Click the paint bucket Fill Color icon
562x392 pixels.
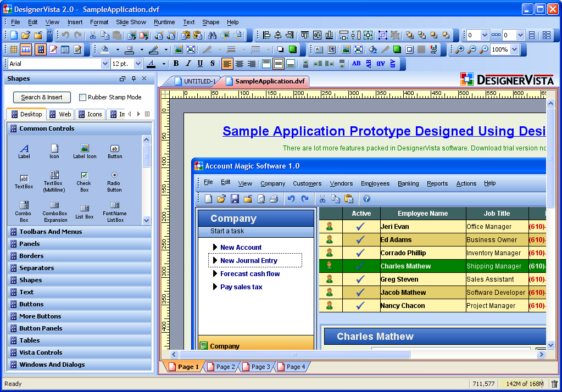click(x=105, y=49)
